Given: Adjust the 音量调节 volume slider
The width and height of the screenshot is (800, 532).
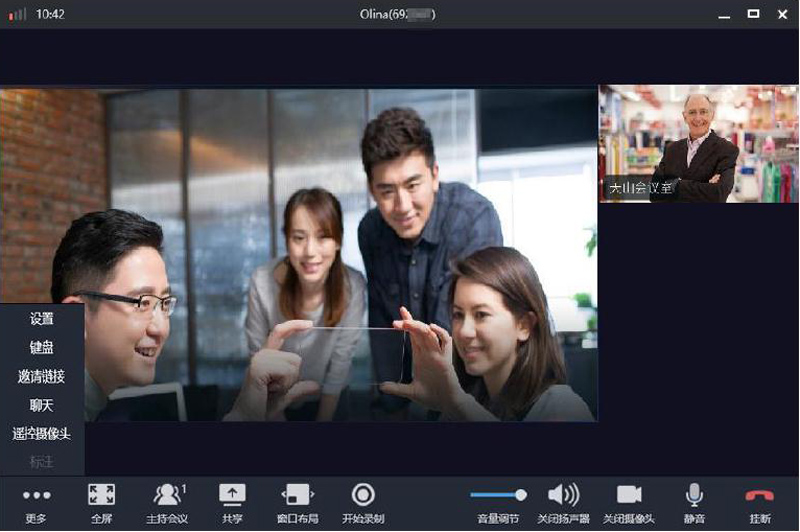Looking at the screenshot, I should [x=498, y=495].
